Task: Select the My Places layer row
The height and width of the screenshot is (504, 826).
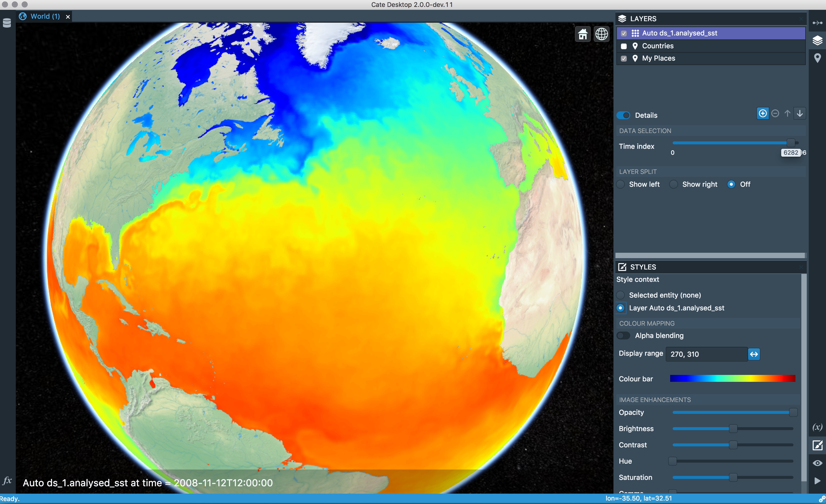Action: (711, 58)
